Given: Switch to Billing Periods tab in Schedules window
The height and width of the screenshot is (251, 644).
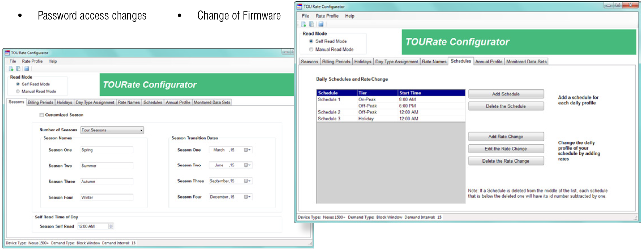Looking at the screenshot, I should tap(336, 61).
